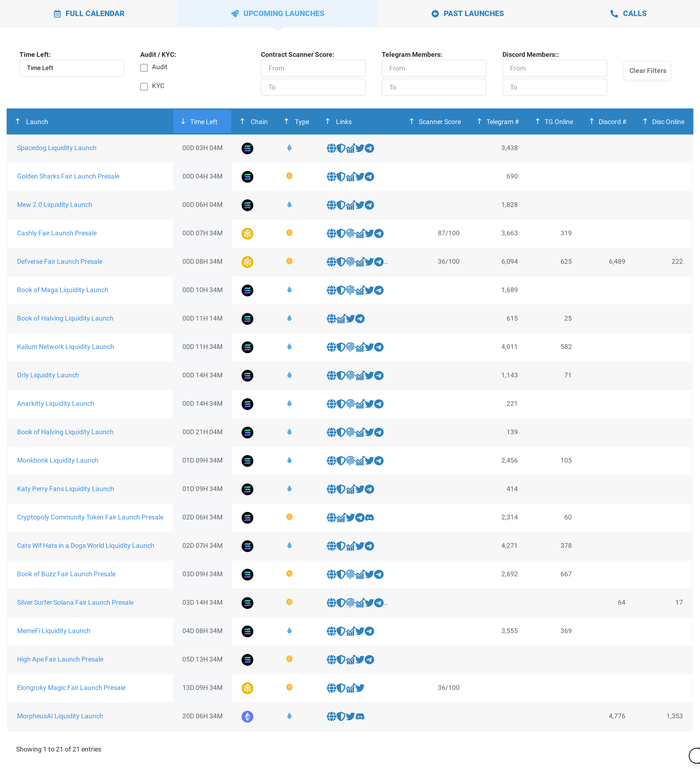Viewport: 700px width, 769px height.
Task: Click Cashly row BNB chain icon
Action: pos(247,233)
